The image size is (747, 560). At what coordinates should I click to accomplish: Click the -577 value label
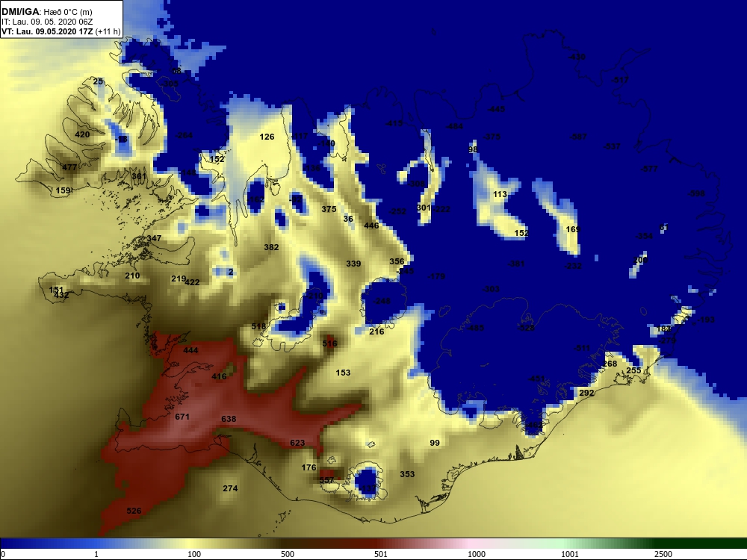pyautogui.click(x=649, y=169)
